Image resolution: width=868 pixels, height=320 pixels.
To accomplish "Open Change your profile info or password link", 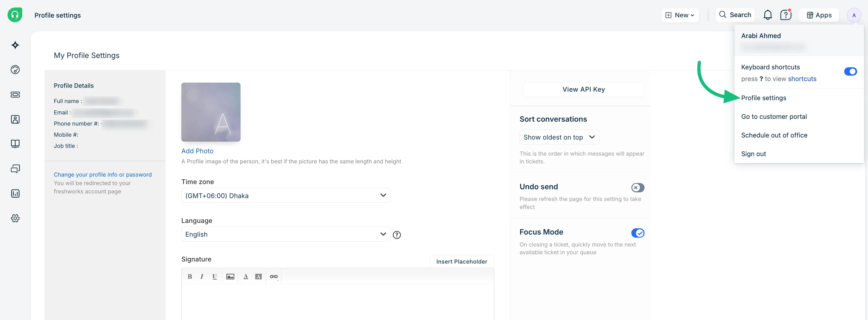I will [103, 174].
